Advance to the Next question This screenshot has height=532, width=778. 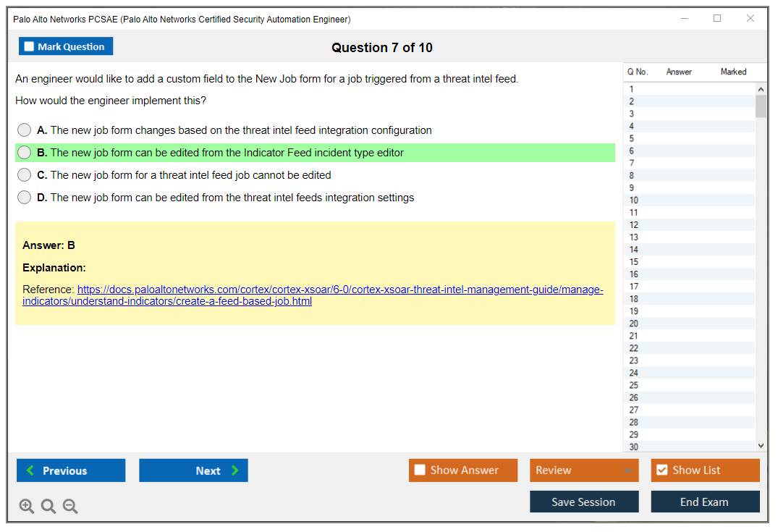(193, 470)
